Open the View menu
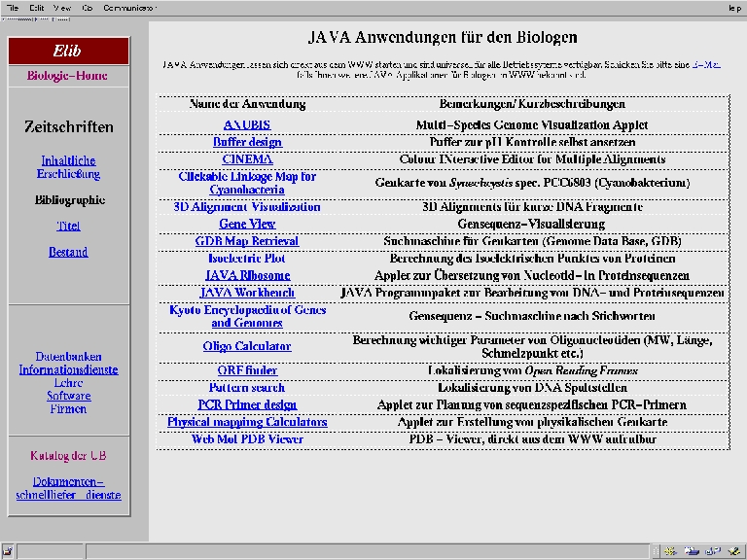This screenshot has width=747, height=560. click(60, 7)
